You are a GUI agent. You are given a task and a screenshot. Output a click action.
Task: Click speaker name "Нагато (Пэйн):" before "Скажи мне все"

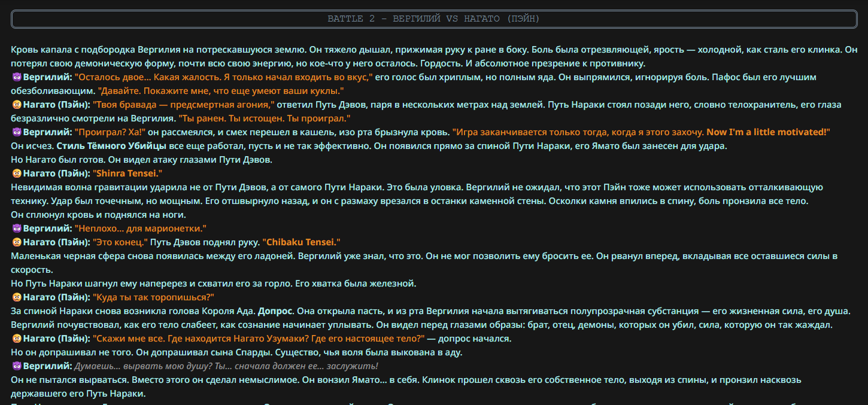pyautogui.click(x=57, y=339)
